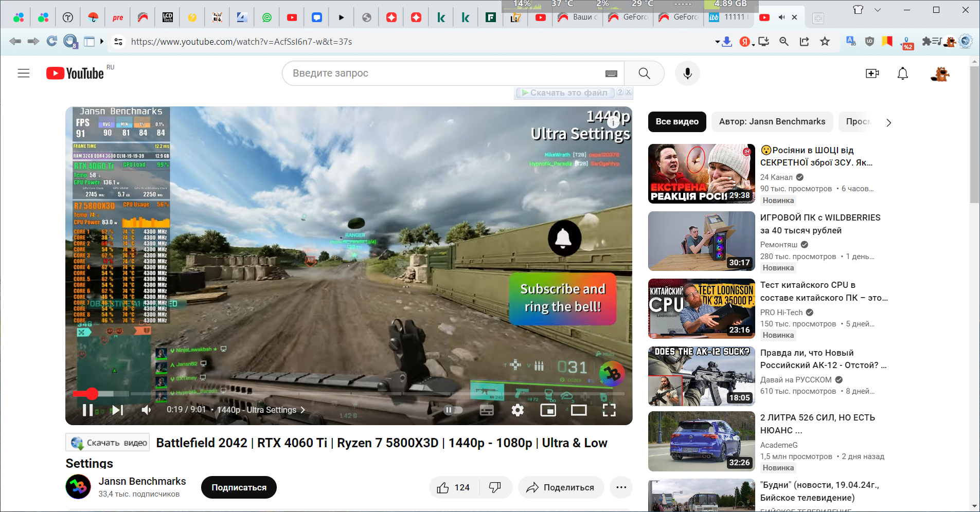Switch to the '11111' browser tab
This screenshot has height=512, width=980.
tap(729, 17)
